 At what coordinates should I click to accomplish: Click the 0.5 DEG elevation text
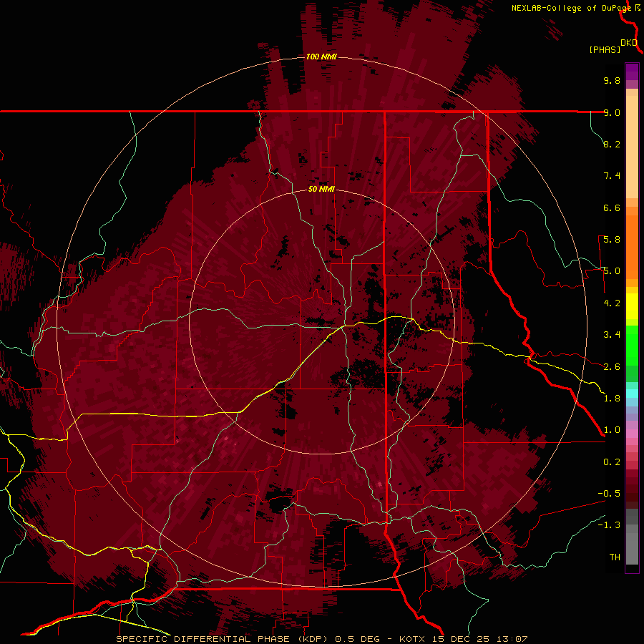(x=358, y=639)
